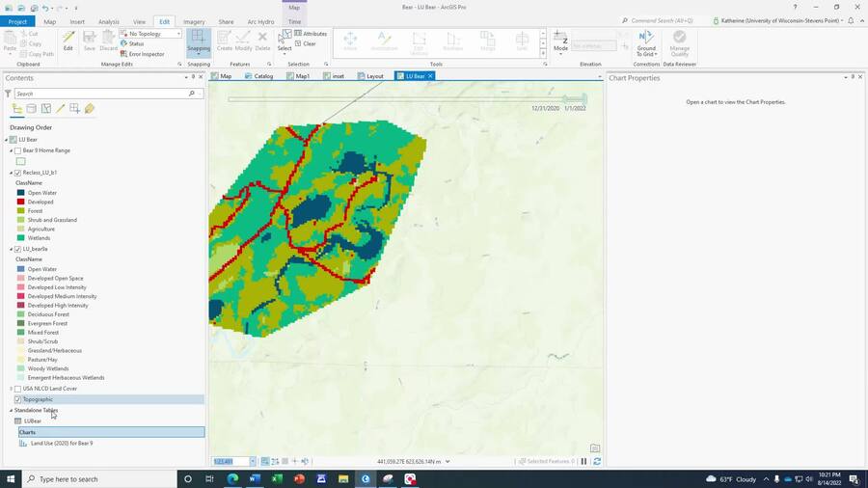Switch to the Analysis ribbon tab
The height and width of the screenshot is (488, 868).
[x=108, y=21]
